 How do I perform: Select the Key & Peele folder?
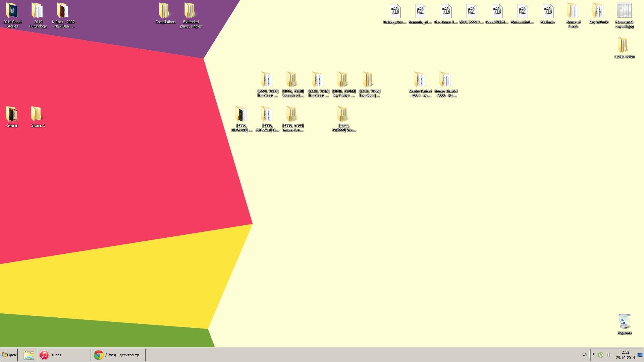coord(598,12)
